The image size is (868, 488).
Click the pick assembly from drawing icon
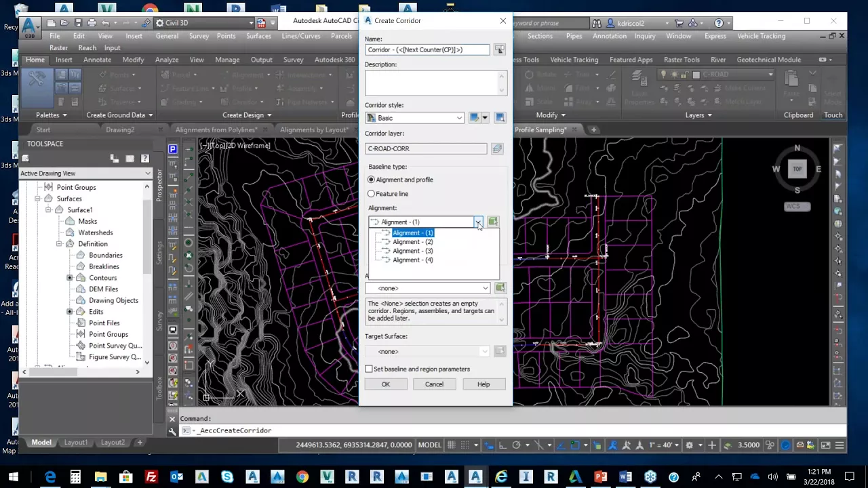click(500, 288)
